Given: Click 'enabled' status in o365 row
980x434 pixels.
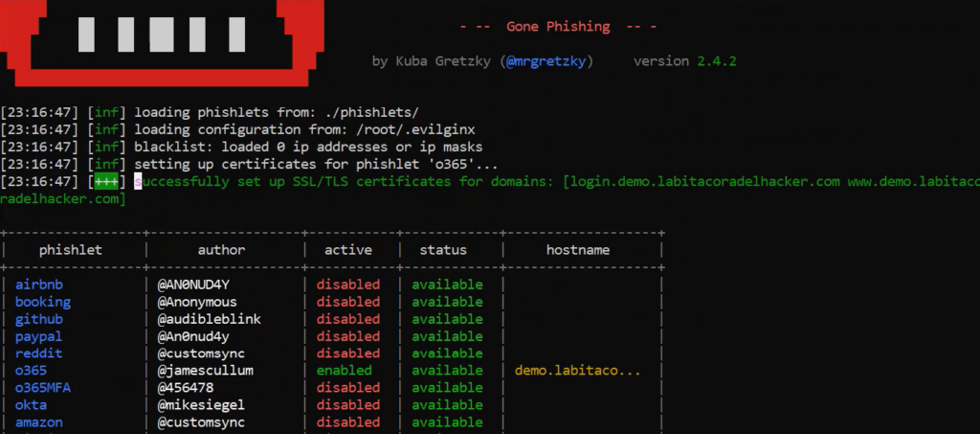Looking at the screenshot, I should point(344,370).
